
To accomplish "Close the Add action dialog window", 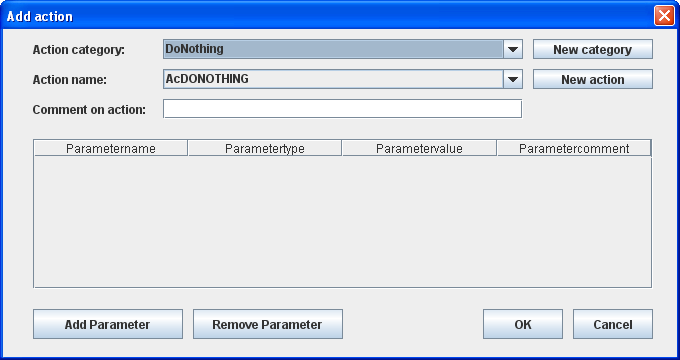I will point(664,16).
